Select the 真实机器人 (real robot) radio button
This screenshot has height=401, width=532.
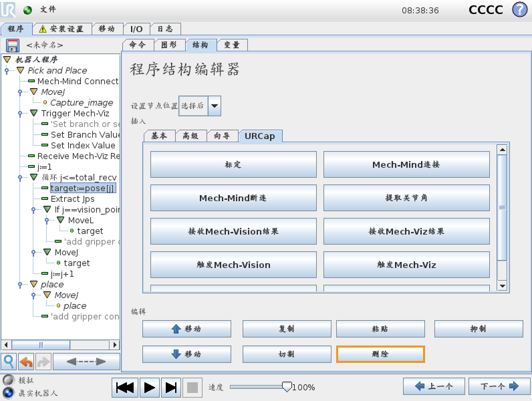pyautogui.click(x=8, y=392)
